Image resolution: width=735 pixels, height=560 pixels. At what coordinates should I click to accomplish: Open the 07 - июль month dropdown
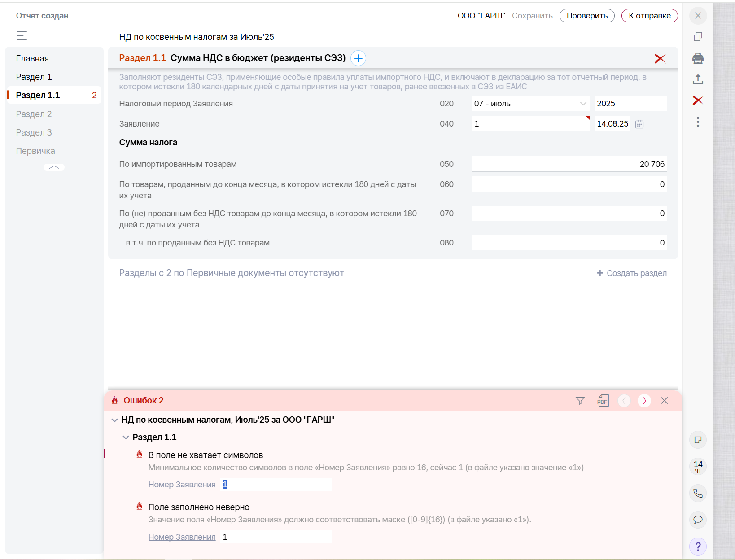coord(531,104)
